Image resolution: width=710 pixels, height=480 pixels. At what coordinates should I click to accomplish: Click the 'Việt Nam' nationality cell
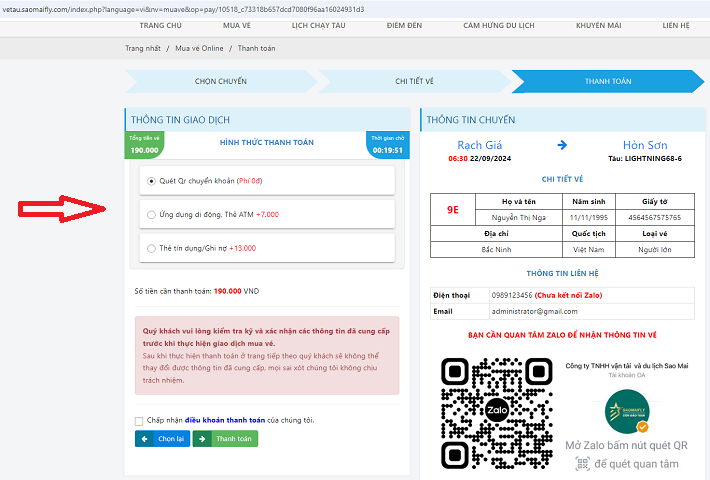click(x=589, y=250)
